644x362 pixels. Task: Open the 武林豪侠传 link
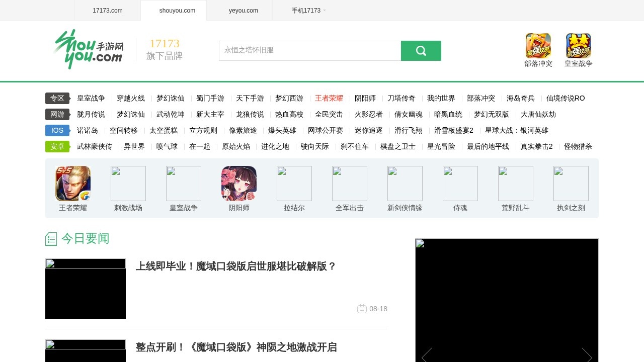point(95,146)
